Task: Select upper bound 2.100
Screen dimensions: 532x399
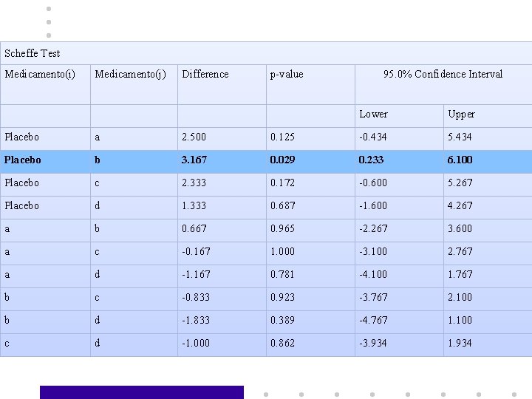Action: tap(460, 297)
